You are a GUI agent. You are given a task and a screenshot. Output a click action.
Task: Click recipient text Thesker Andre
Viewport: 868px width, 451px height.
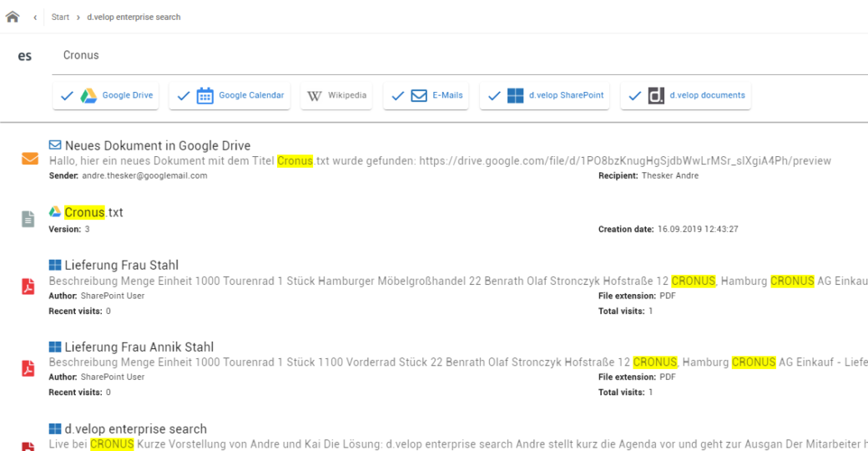pos(670,175)
